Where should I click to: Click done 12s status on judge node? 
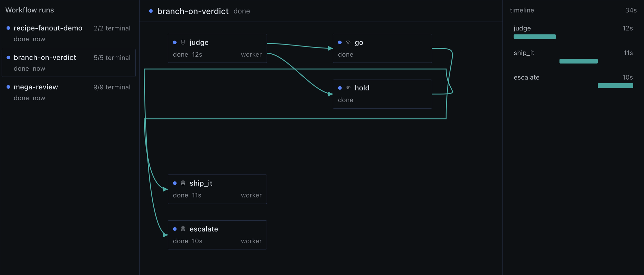click(x=187, y=54)
